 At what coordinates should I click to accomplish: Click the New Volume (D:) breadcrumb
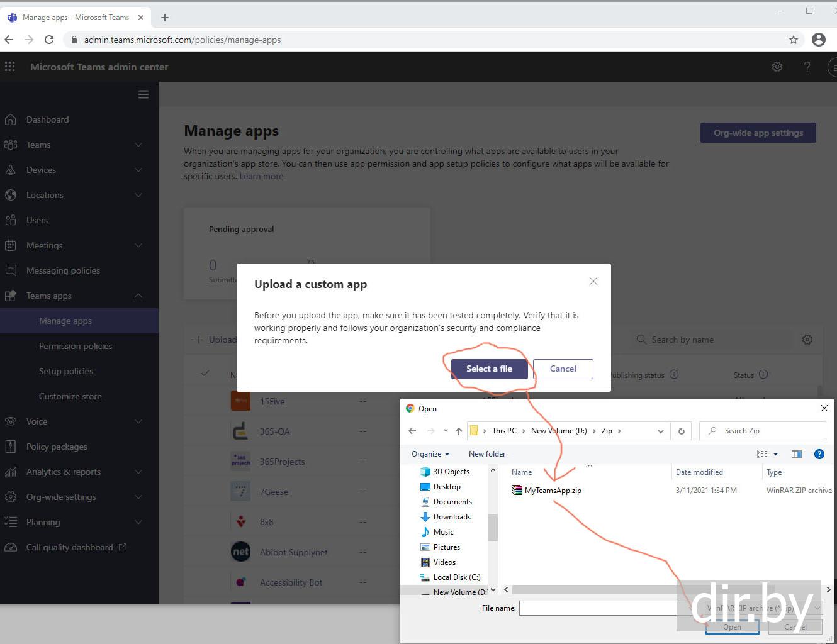tap(559, 431)
